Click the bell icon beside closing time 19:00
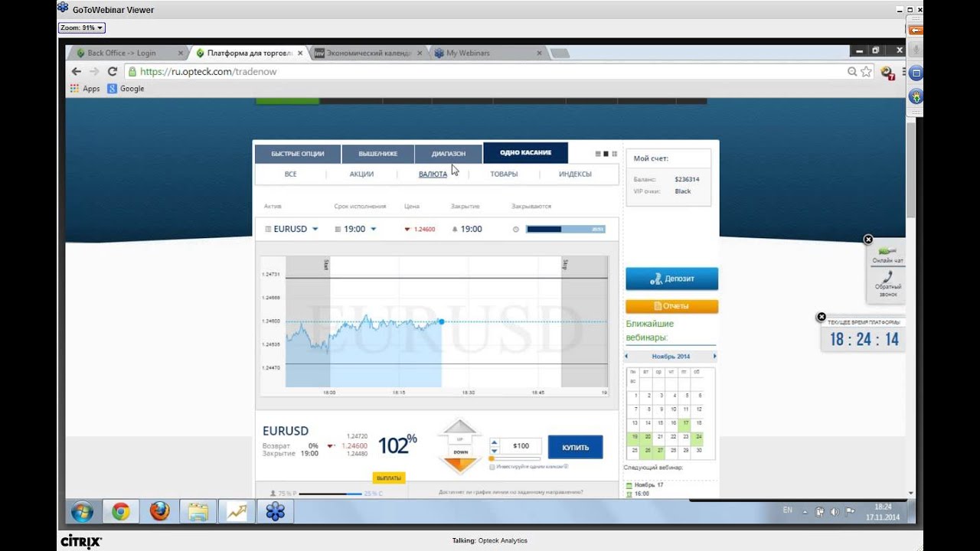 [x=455, y=229]
